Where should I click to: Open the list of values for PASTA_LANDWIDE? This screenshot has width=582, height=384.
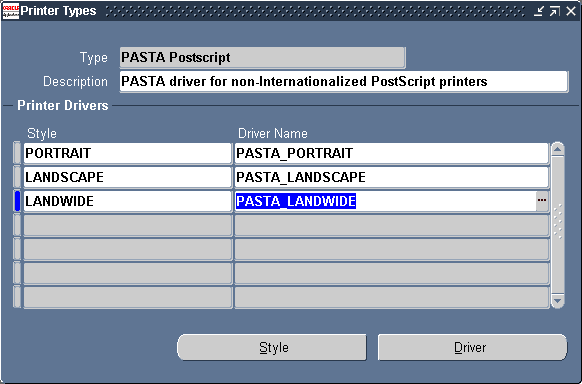coord(542,201)
